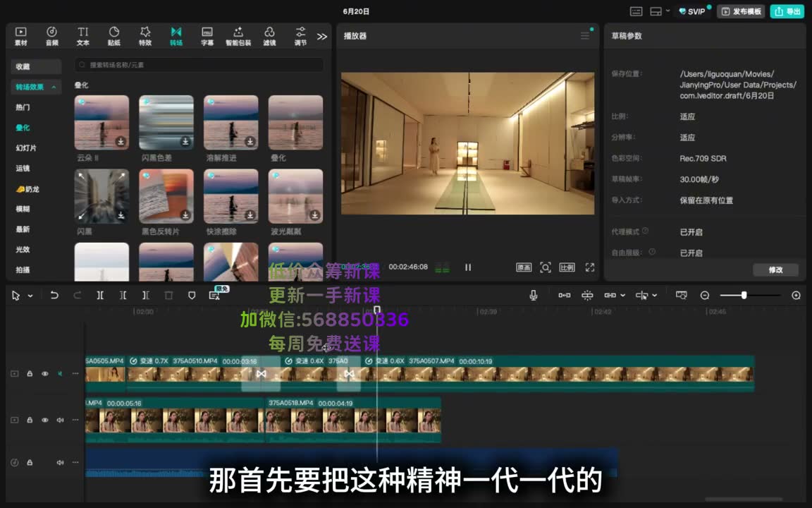Download the 溶解推进 transition
Screen dimensions: 812x508
coord(250,142)
